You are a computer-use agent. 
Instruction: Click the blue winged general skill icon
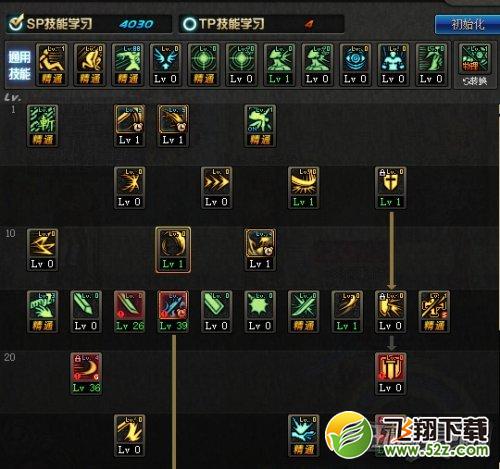pos(165,65)
